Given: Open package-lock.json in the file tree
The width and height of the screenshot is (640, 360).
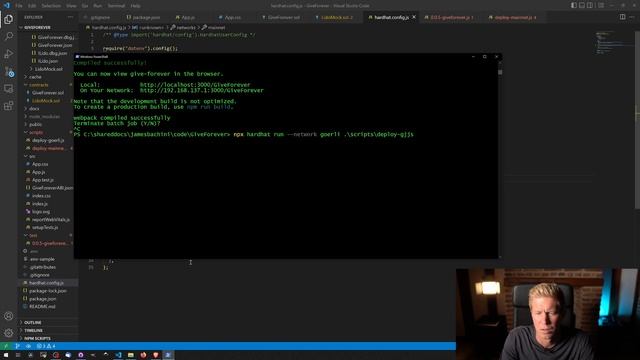Looking at the screenshot, I should pos(48,291).
